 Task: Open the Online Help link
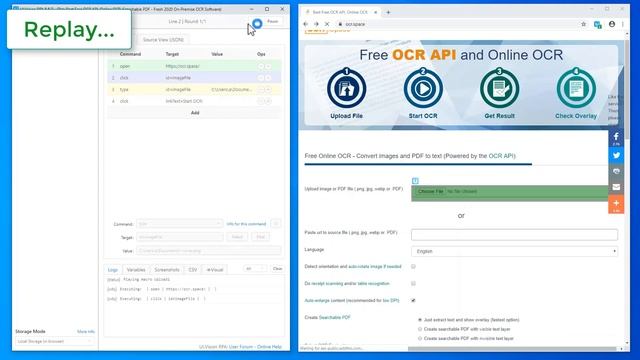point(269,347)
